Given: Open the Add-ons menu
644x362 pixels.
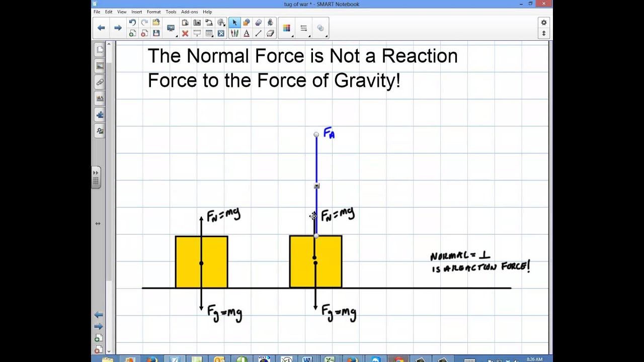Looking at the screenshot, I should (190, 12).
